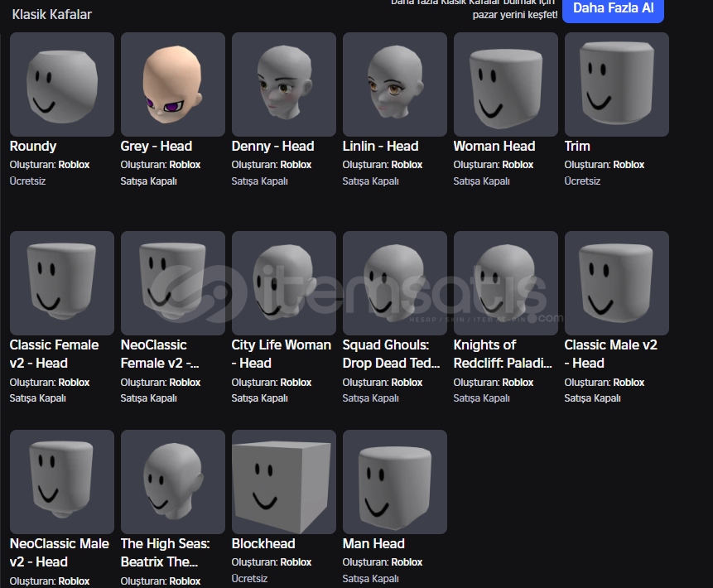The width and height of the screenshot is (713, 588).
Task: Open the Woman Head title link
Action: 494,146
